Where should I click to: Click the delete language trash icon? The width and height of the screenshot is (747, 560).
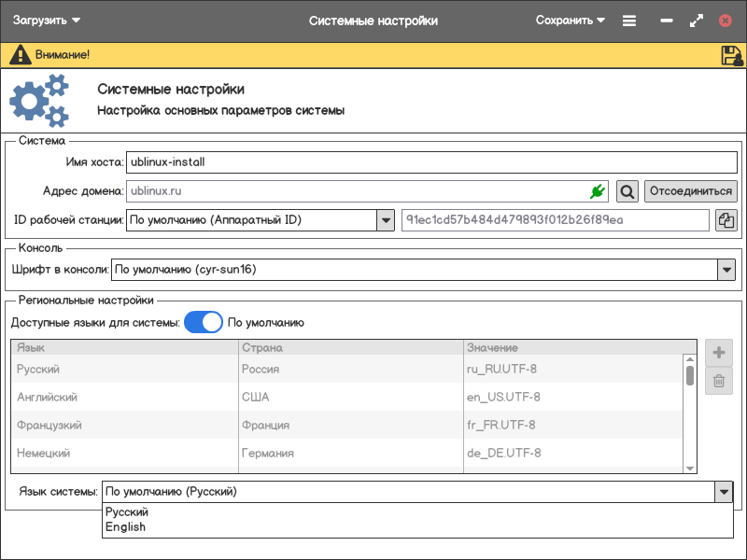tap(719, 381)
